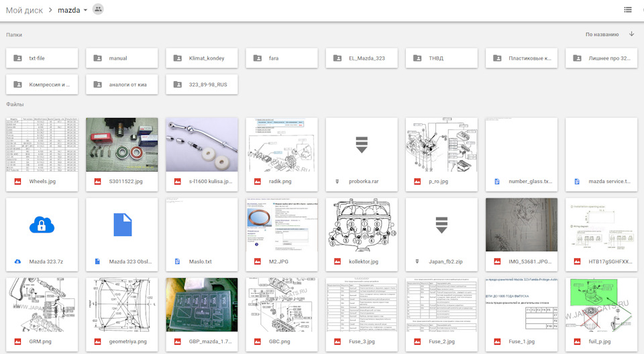Select the M2.JPG screenshot thumbnail

click(x=281, y=225)
